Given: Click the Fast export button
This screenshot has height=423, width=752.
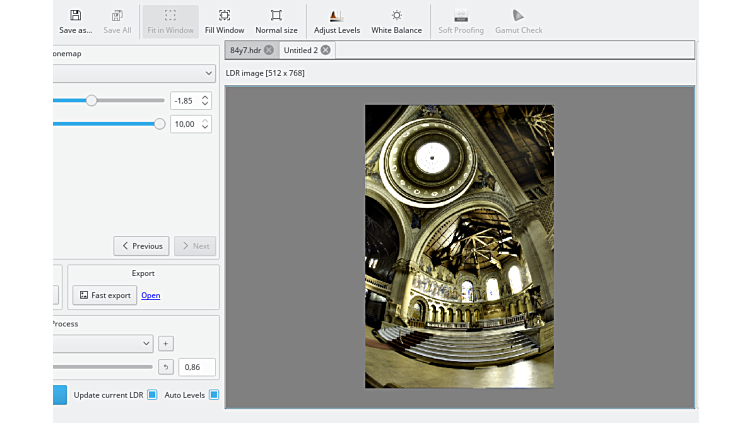Looking at the screenshot, I should (104, 295).
